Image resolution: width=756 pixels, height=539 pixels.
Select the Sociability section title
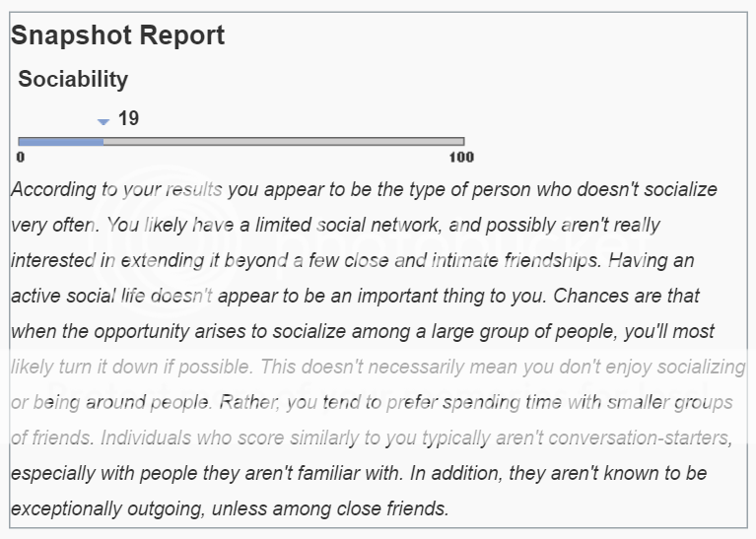tap(73, 79)
